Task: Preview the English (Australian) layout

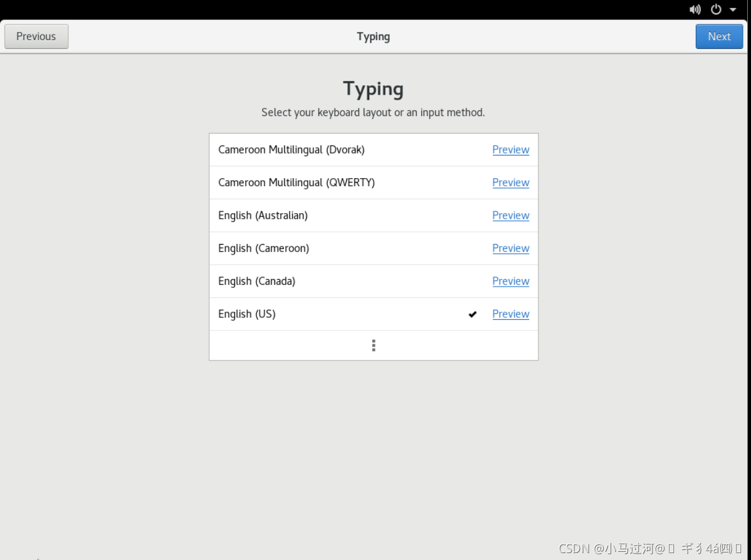Action: [510, 216]
